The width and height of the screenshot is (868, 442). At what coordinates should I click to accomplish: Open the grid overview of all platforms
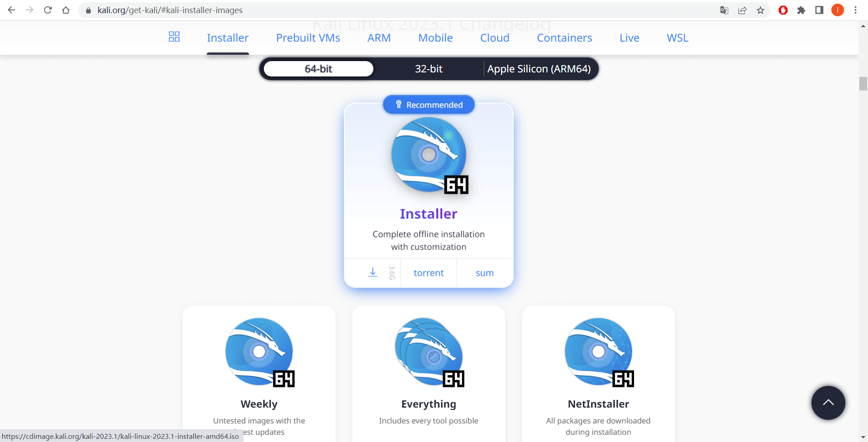click(x=174, y=37)
